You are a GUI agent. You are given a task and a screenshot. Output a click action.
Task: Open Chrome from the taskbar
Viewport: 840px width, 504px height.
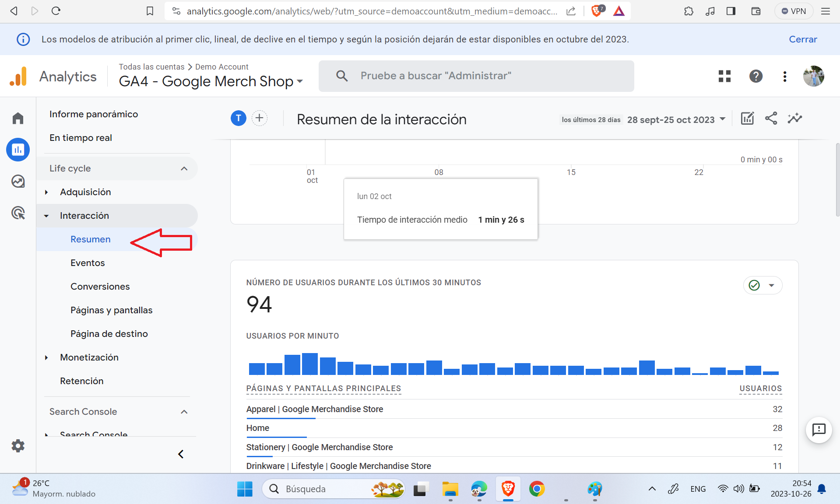point(537,489)
